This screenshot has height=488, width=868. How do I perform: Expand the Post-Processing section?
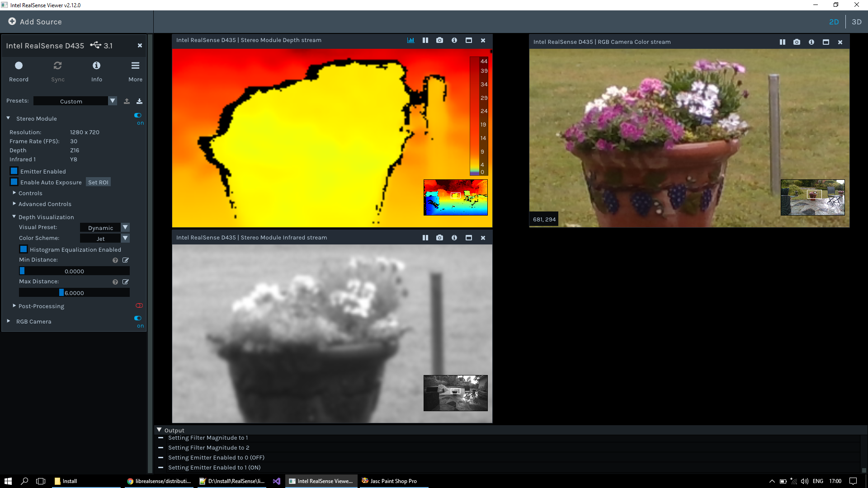pos(14,306)
